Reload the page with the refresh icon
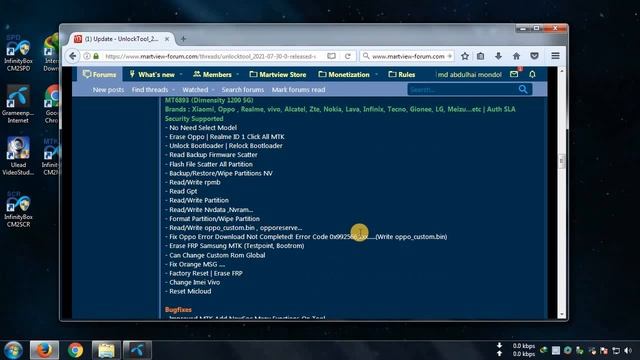 (348, 56)
